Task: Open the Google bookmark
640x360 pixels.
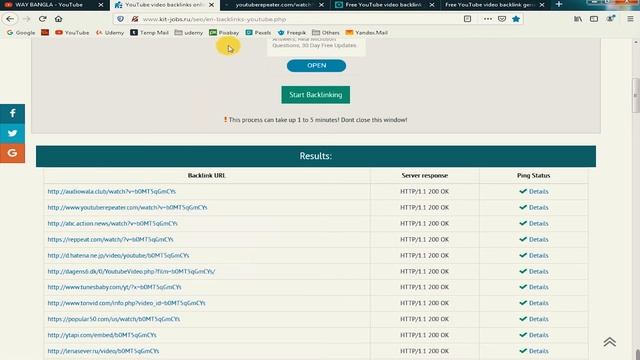Action: pyautogui.click(x=21, y=33)
